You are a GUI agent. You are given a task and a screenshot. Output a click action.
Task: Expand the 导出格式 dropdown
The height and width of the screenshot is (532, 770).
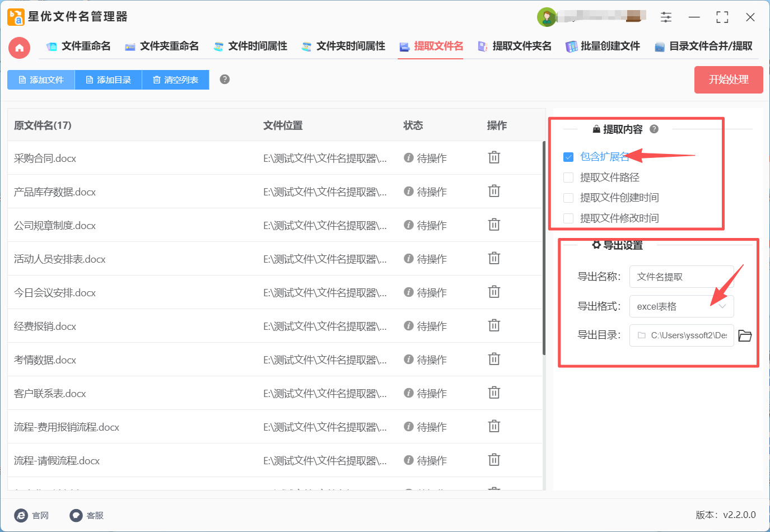click(682, 306)
